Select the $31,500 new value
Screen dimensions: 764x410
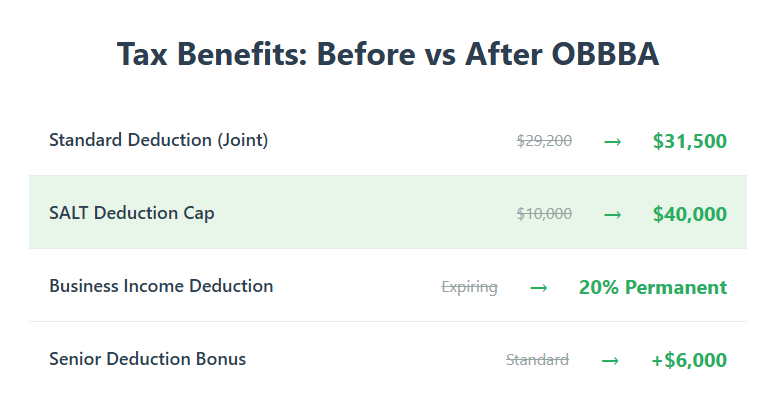[x=689, y=141]
